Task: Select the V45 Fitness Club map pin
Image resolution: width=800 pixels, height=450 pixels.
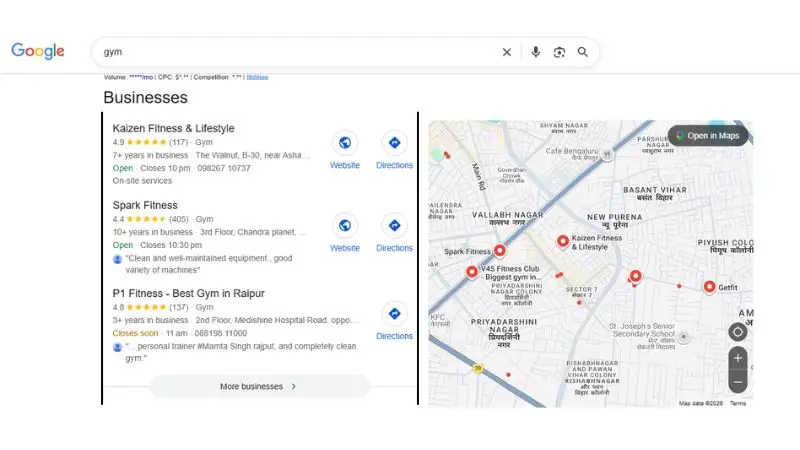Action: (472, 272)
